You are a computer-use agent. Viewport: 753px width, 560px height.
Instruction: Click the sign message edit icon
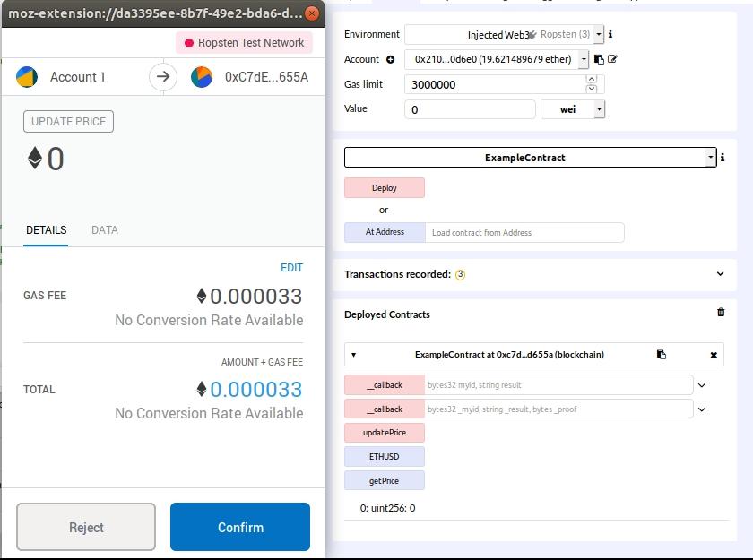tap(612, 60)
